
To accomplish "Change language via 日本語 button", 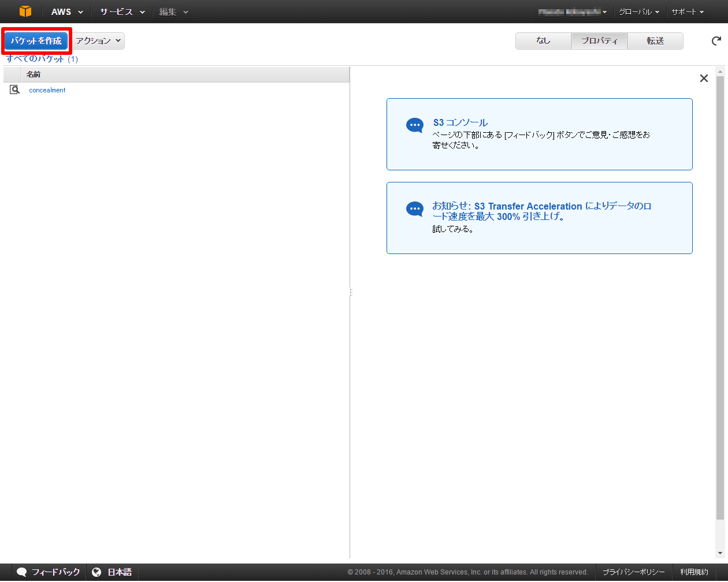I will click(x=112, y=572).
